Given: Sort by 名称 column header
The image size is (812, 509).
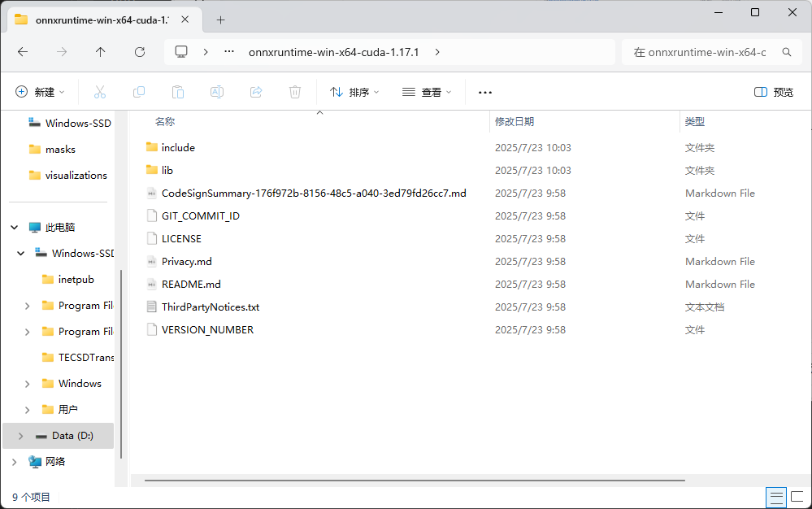Looking at the screenshot, I should point(165,122).
